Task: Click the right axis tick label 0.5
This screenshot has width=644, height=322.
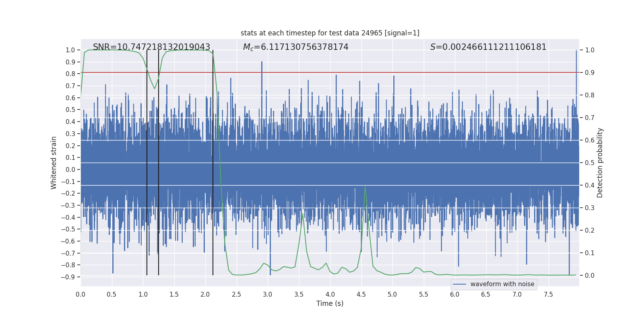Action: [590, 163]
